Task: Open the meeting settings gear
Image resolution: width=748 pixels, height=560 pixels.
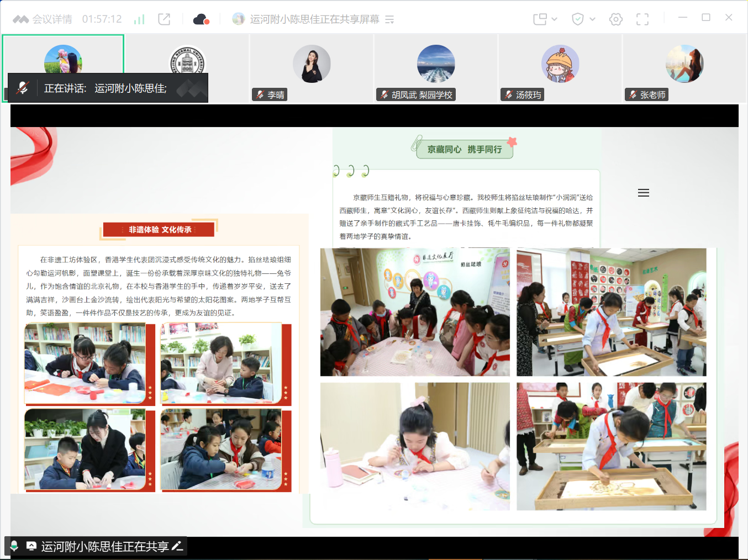Action: point(615,18)
